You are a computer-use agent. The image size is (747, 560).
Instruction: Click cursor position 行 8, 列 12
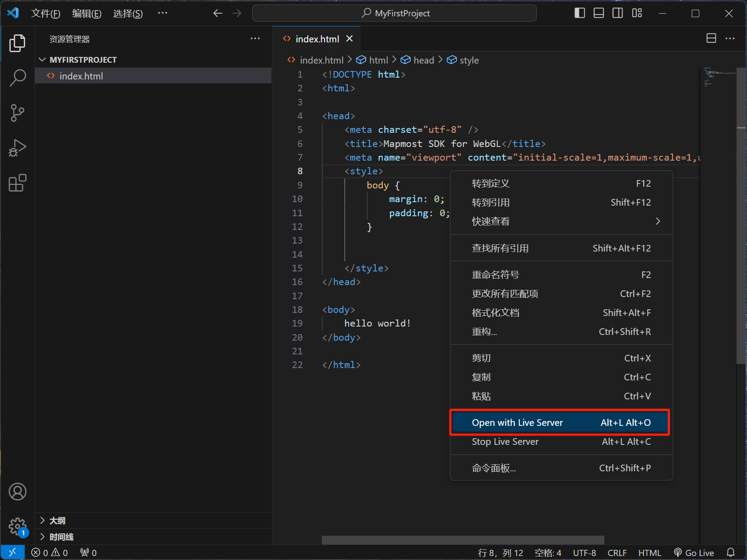(500, 552)
